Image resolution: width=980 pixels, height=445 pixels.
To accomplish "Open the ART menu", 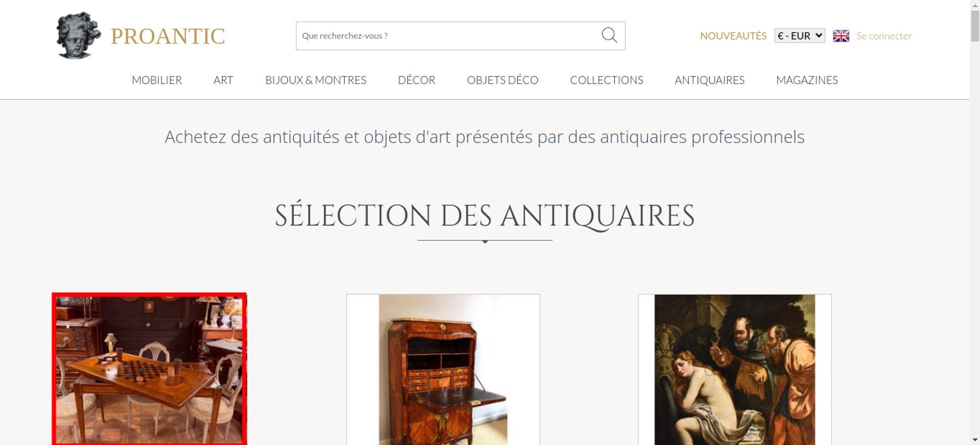I will tap(223, 80).
